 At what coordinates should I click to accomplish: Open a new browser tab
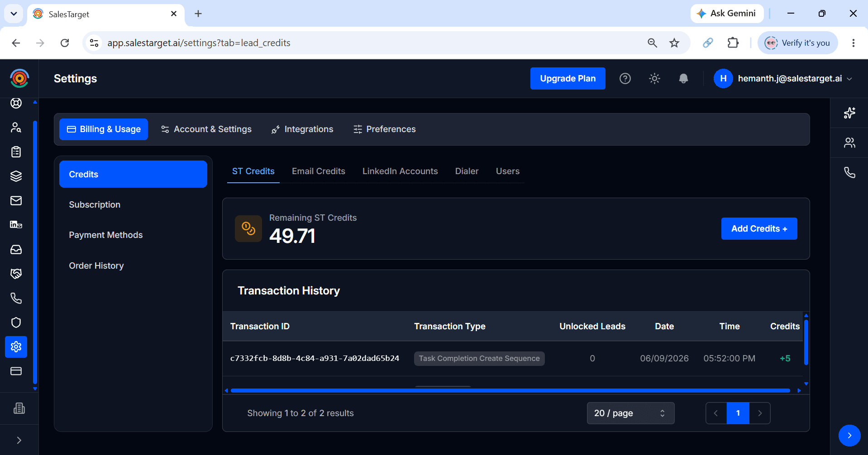[198, 14]
